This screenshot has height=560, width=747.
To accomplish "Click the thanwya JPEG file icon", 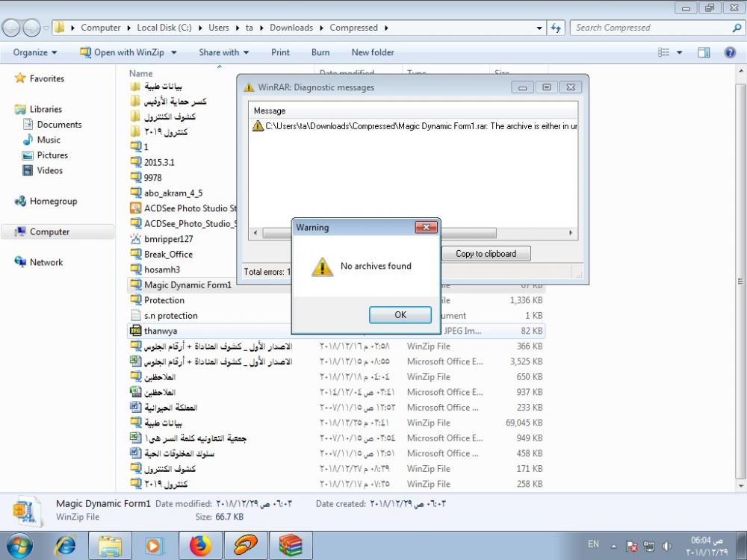I will click(136, 331).
